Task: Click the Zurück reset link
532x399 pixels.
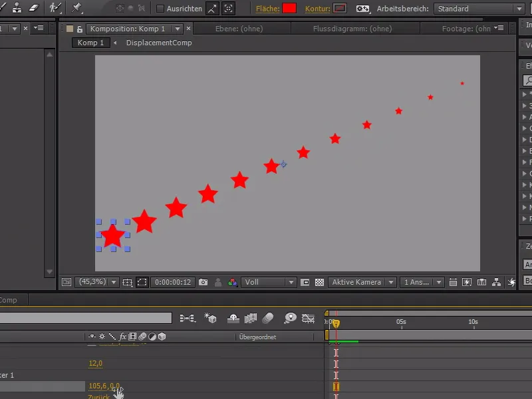Action: pos(98,396)
